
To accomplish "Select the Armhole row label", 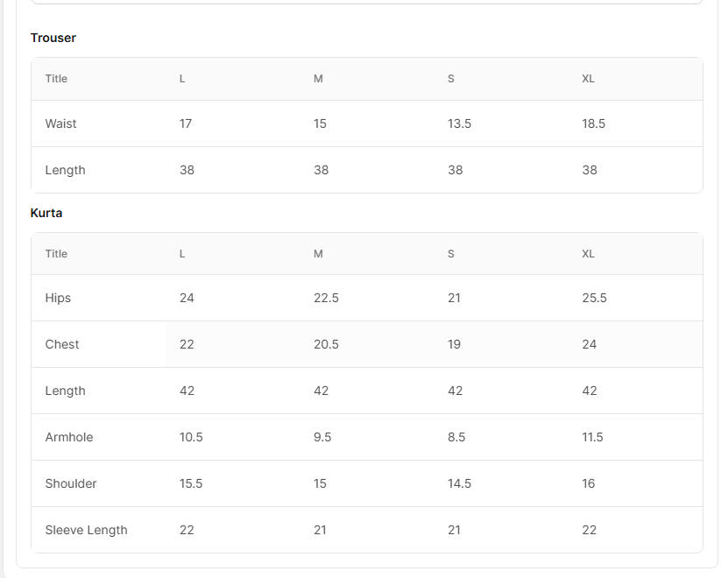I will pos(69,437).
